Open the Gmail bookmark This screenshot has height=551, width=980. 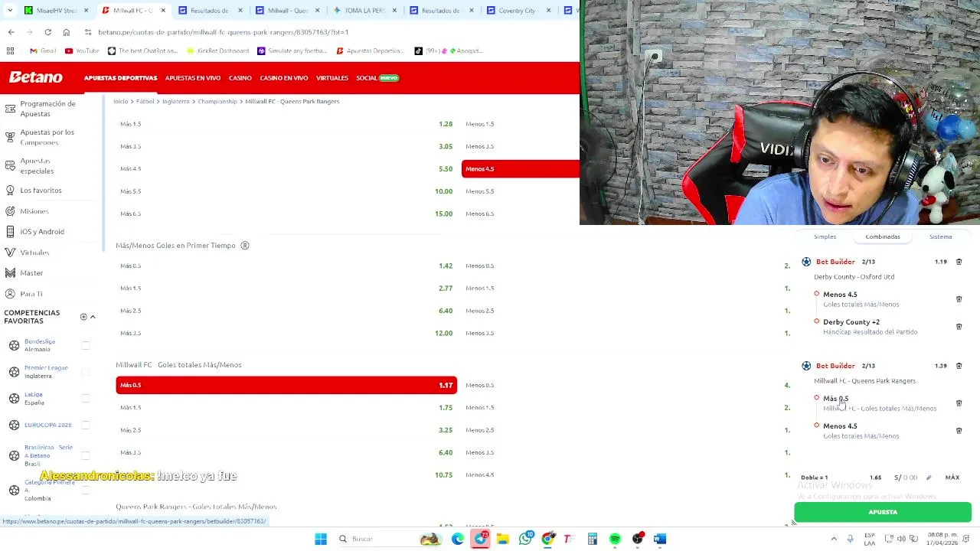(43, 51)
